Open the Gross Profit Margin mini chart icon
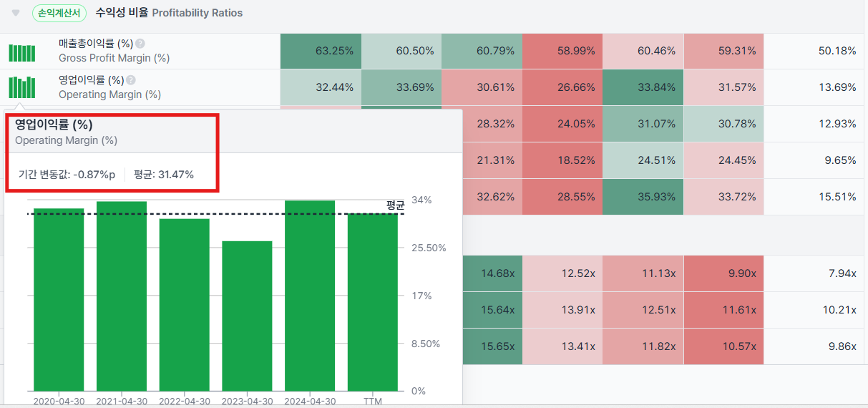Viewport: 868px width, 408px height. click(x=21, y=52)
